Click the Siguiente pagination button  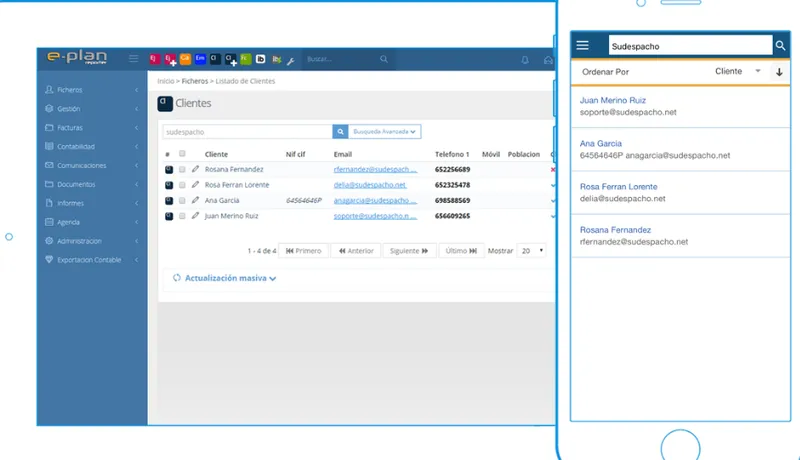(x=409, y=250)
